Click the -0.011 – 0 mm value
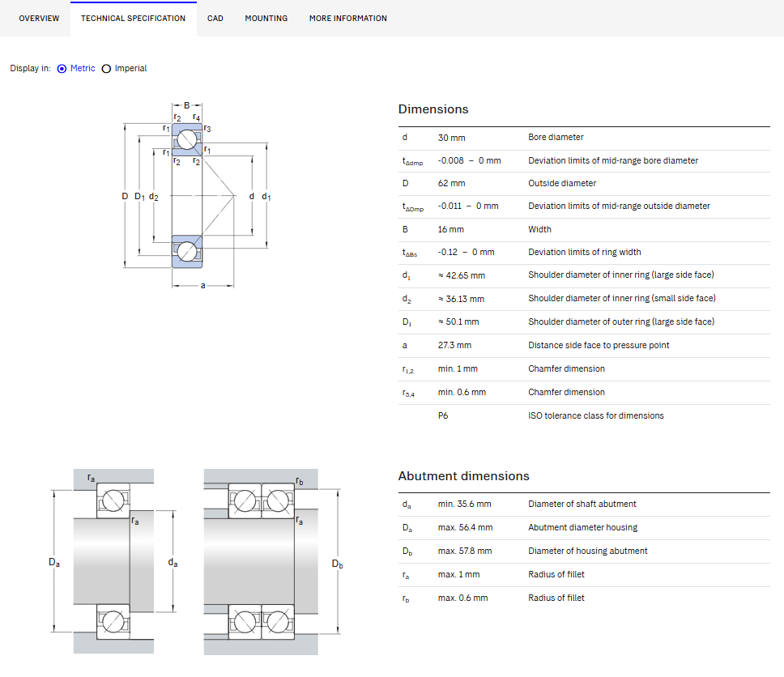This screenshot has height=677, width=784. [468, 206]
